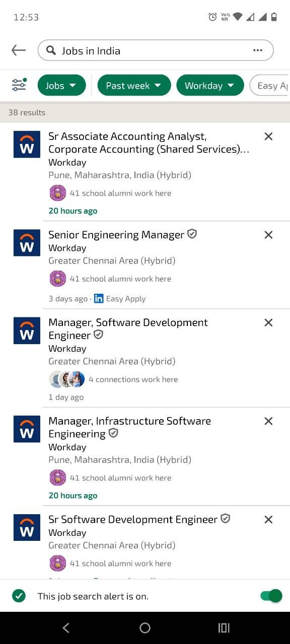Dismiss the Manager, Infrastructure Software Engineering job
Viewport: 290px width, 644px height.
(268, 421)
